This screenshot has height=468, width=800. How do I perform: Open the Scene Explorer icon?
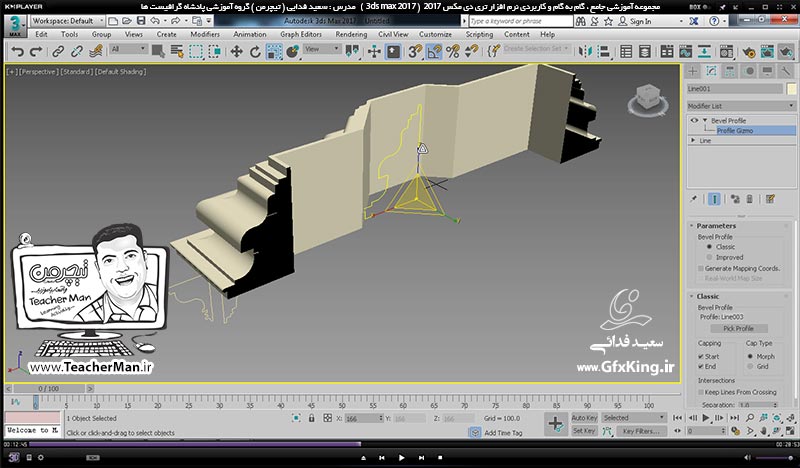coord(626,52)
